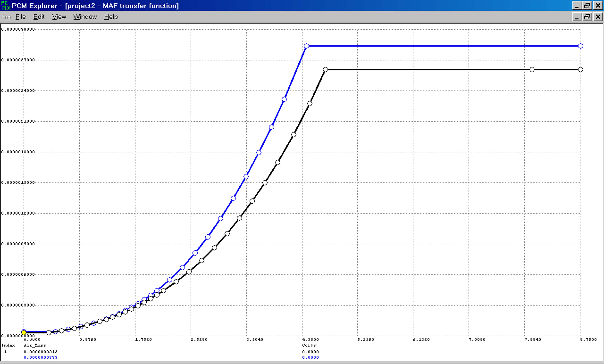Restore the inner MAF document window

[x=587, y=17]
